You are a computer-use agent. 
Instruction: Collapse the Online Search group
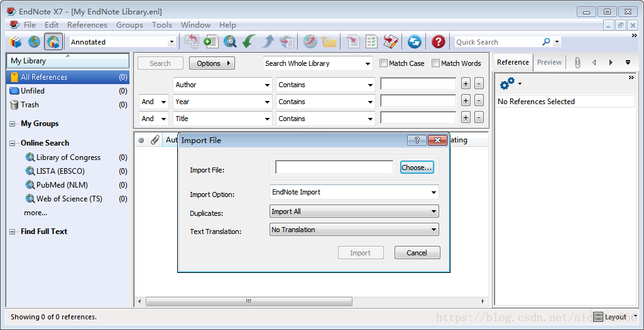click(13, 143)
